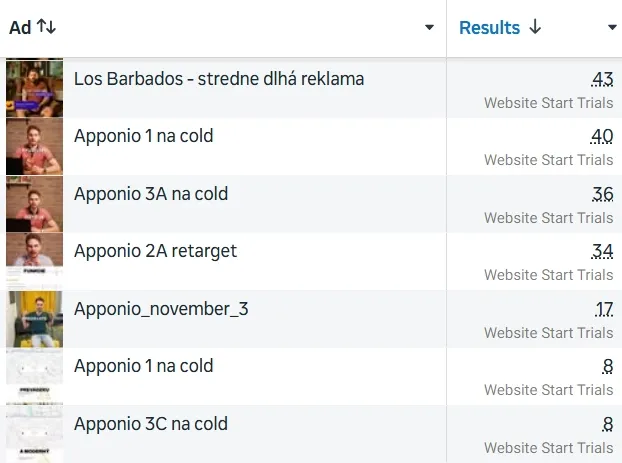Sort by the Ad column arrows icon
Screen dimensions: 622x463
point(46,27)
